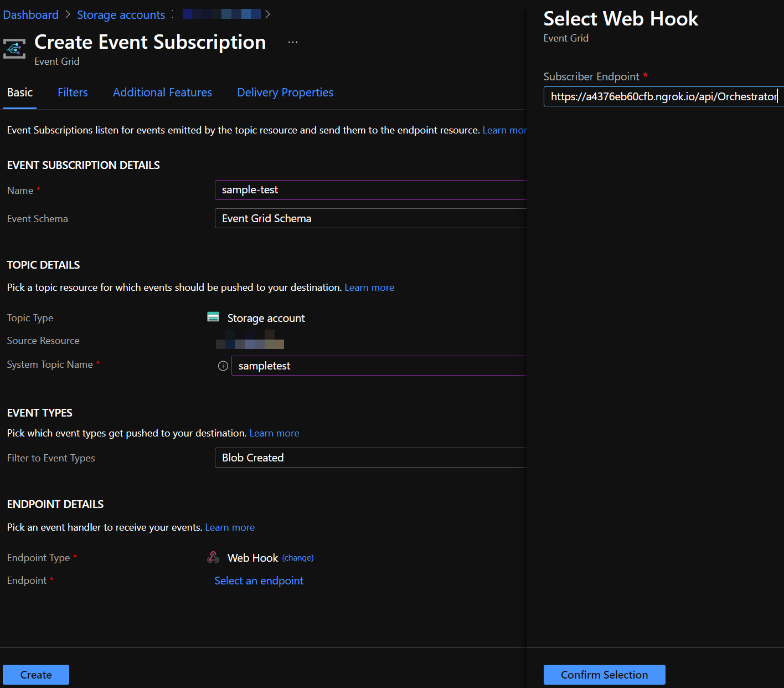Image resolution: width=784 pixels, height=688 pixels.
Task: Click the ENDPOINT DETAILS heading
Action: pos(55,504)
